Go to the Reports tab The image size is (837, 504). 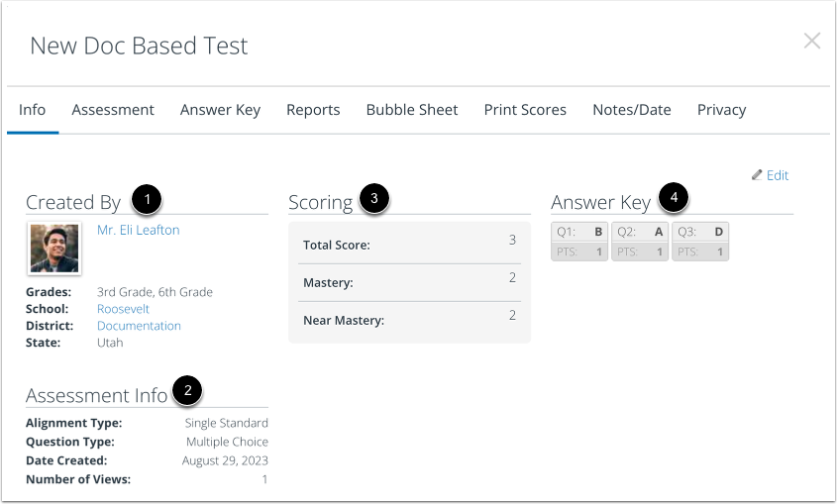click(313, 110)
